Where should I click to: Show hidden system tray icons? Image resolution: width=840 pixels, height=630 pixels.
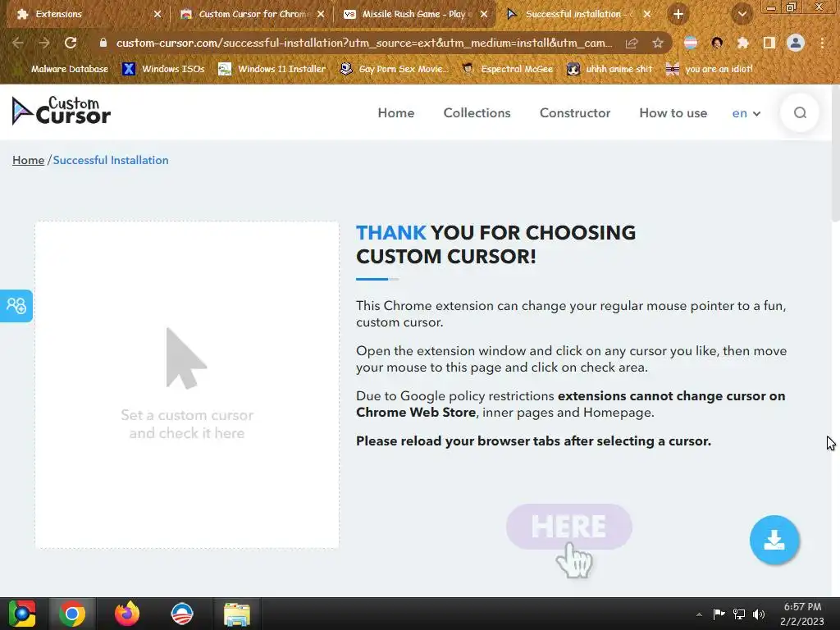(x=699, y=614)
